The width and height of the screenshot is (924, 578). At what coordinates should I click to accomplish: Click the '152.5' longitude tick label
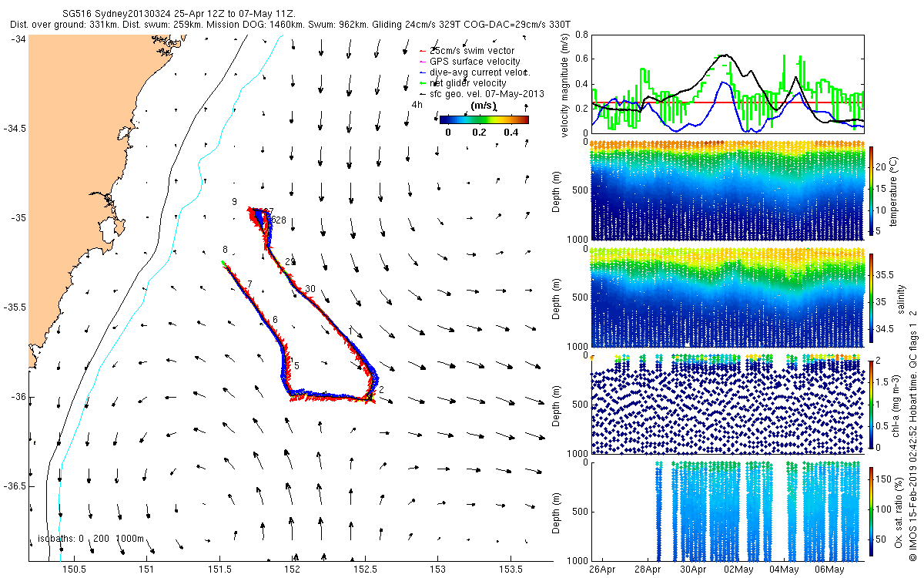[365, 570]
